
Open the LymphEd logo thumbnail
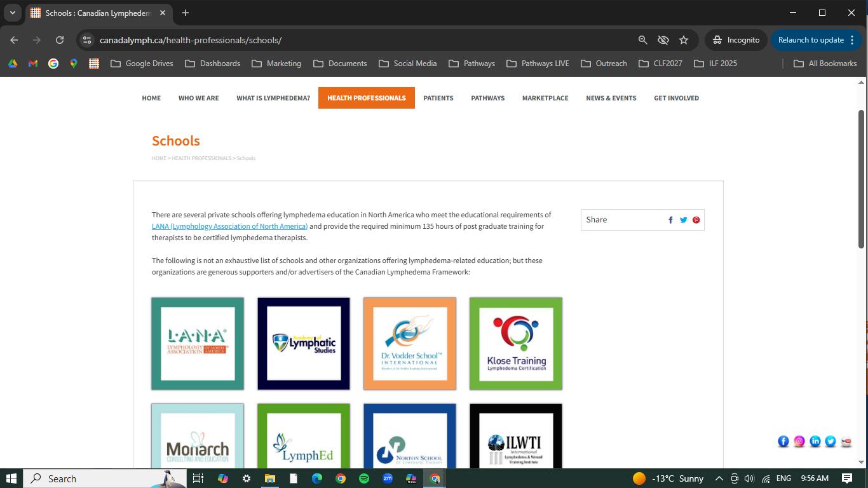tap(304, 436)
